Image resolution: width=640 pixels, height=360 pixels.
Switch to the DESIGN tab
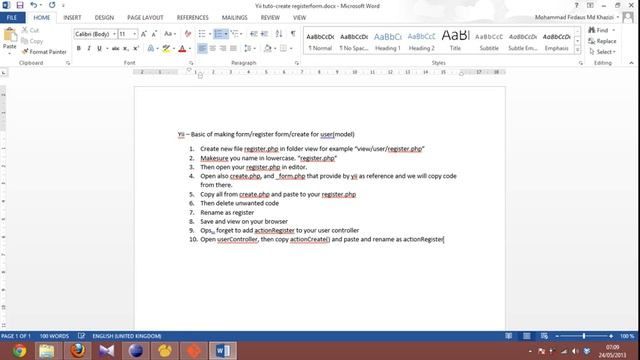104,18
